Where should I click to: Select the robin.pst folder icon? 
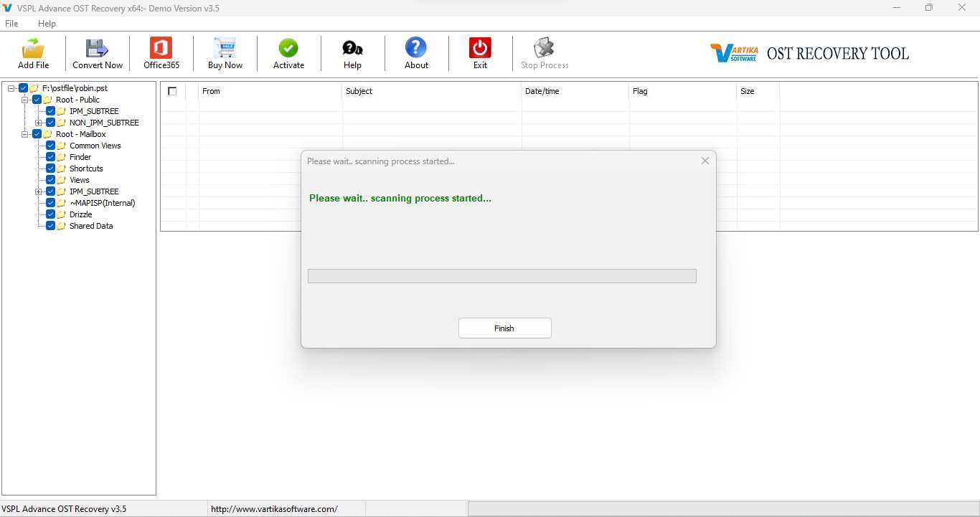coord(34,88)
